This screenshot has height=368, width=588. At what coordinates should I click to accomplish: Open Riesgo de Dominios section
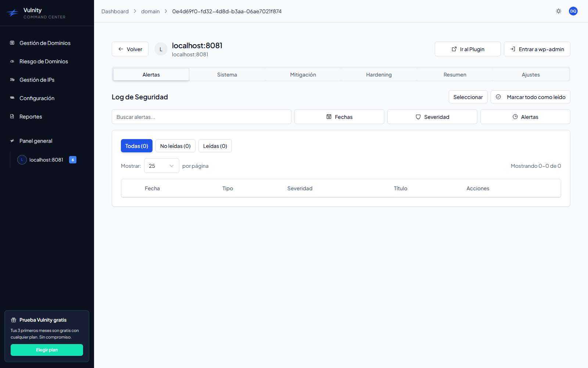[43, 61]
